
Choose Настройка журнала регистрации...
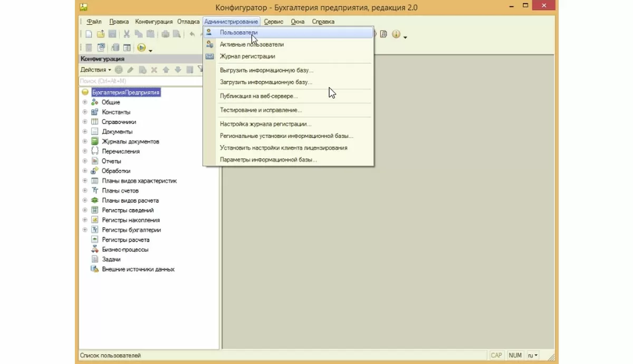click(289, 124)
